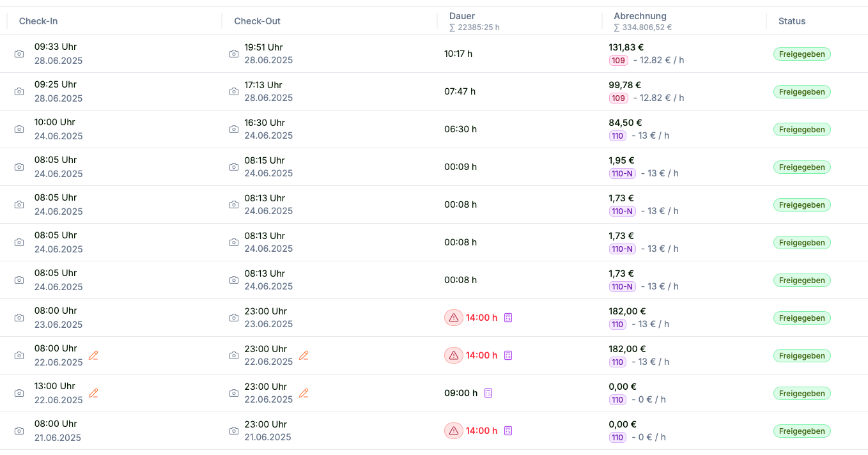
Task: Select the Dauer column header
Action: pos(462,16)
